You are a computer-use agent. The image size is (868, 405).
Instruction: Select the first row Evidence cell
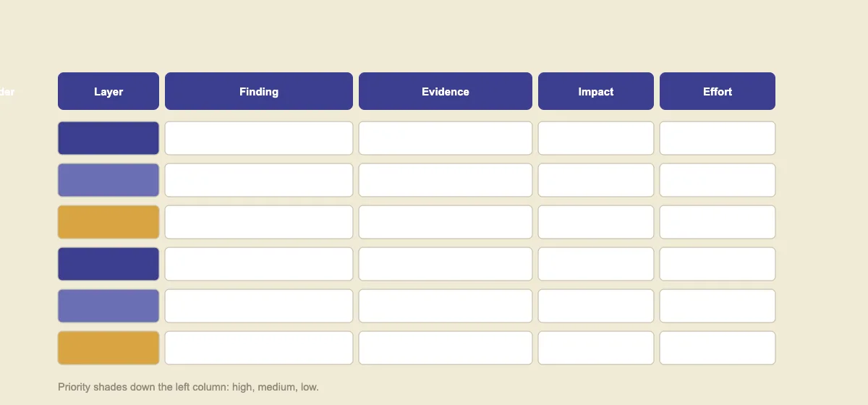(x=446, y=138)
